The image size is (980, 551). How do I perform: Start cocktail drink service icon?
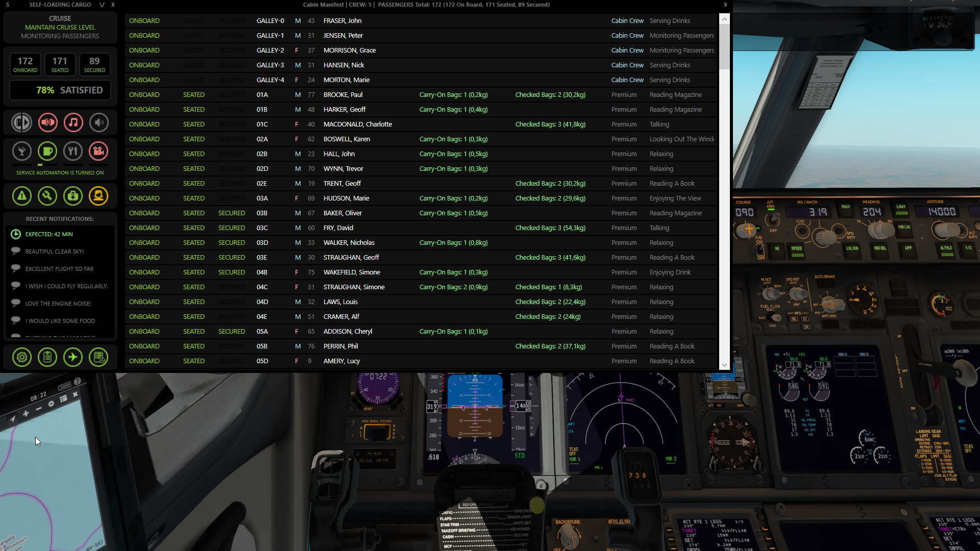[21, 151]
